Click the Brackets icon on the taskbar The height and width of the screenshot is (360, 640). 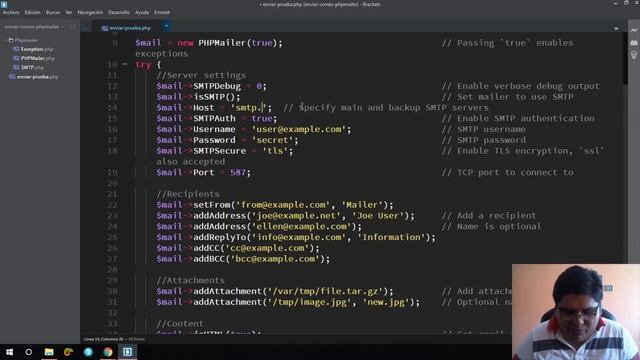tap(127, 352)
